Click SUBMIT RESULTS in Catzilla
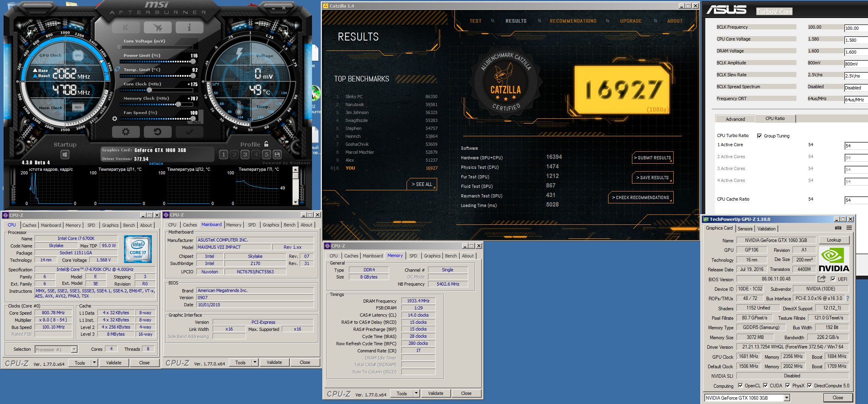This screenshot has height=404, width=868. 652,158
